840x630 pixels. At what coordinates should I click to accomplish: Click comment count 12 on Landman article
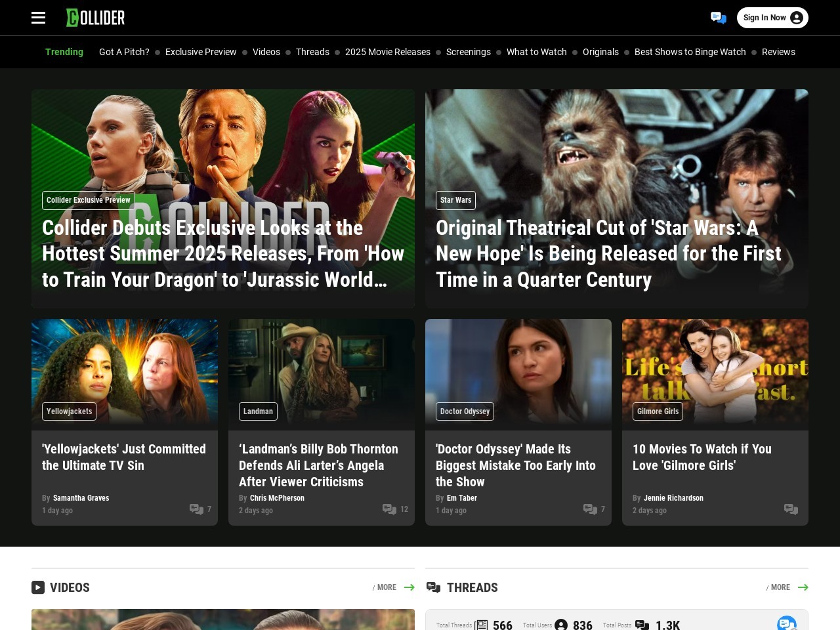click(x=404, y=509)
